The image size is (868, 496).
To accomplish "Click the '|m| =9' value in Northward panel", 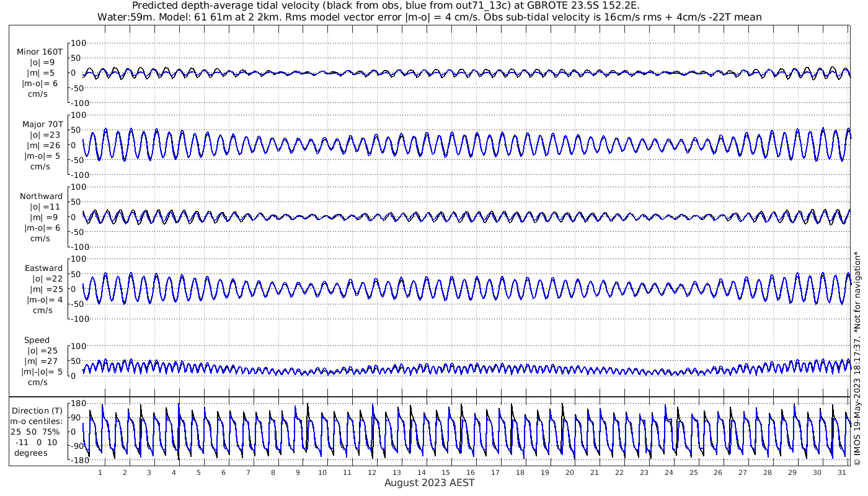I will (43, 218).
